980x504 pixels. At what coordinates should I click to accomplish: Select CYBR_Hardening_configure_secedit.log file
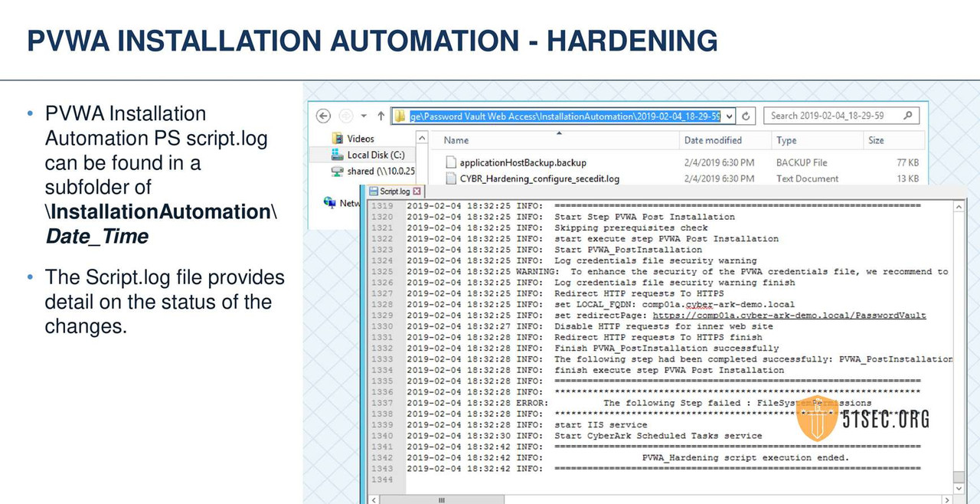540,178
